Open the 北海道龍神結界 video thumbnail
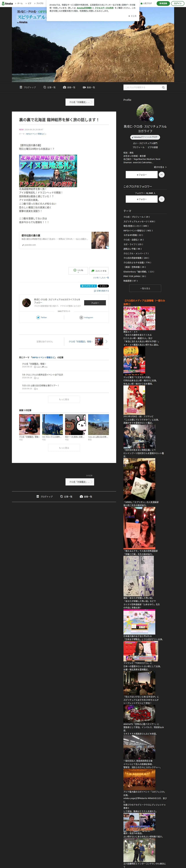 (x=48, y=171)
